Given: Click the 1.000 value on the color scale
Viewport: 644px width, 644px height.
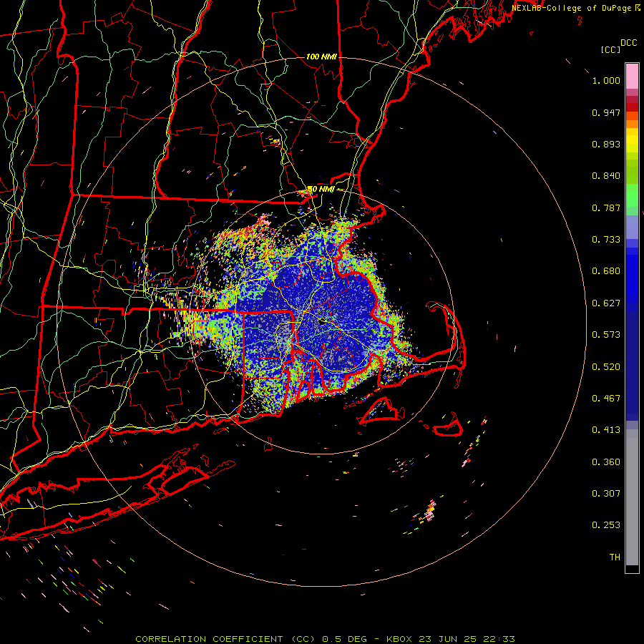Looking at the screenshot, I should 606,80.
